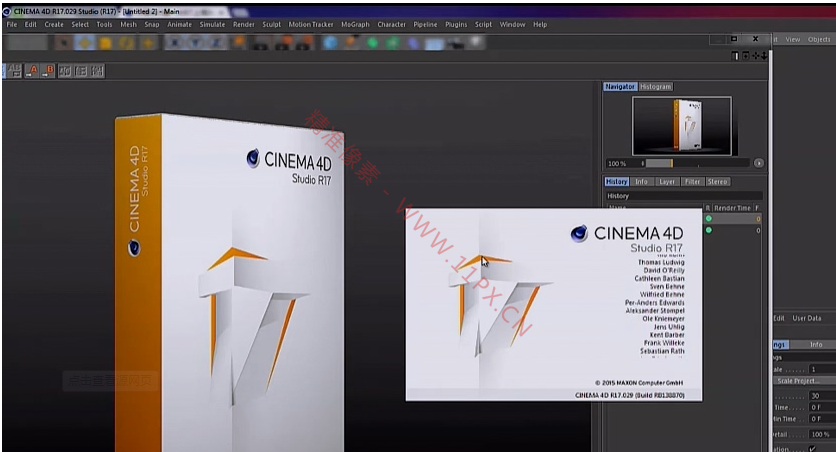Toggle green R dot of second history entry
836x452 pixels.
pos(709,230)
